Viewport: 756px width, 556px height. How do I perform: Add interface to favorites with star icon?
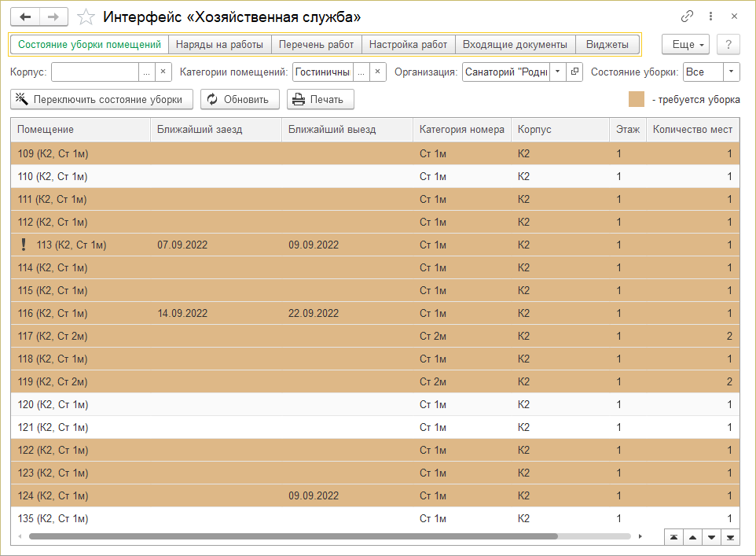tap(87, 17)
